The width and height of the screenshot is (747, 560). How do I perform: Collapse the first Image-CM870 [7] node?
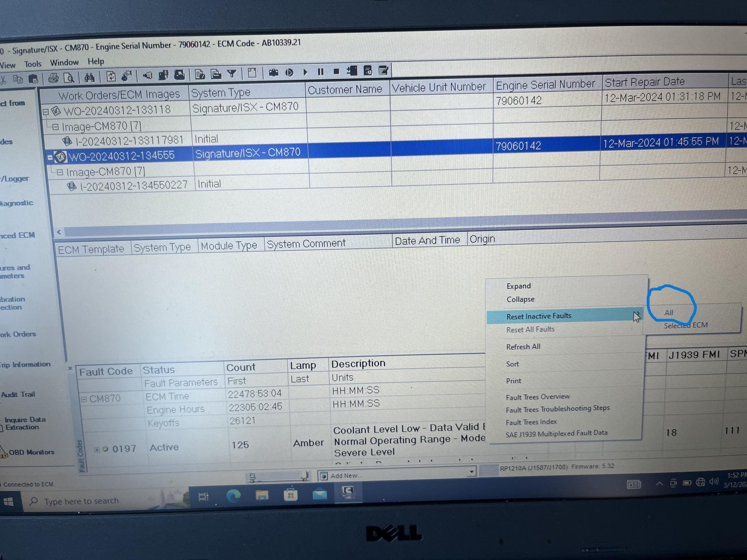pos(55,127)
